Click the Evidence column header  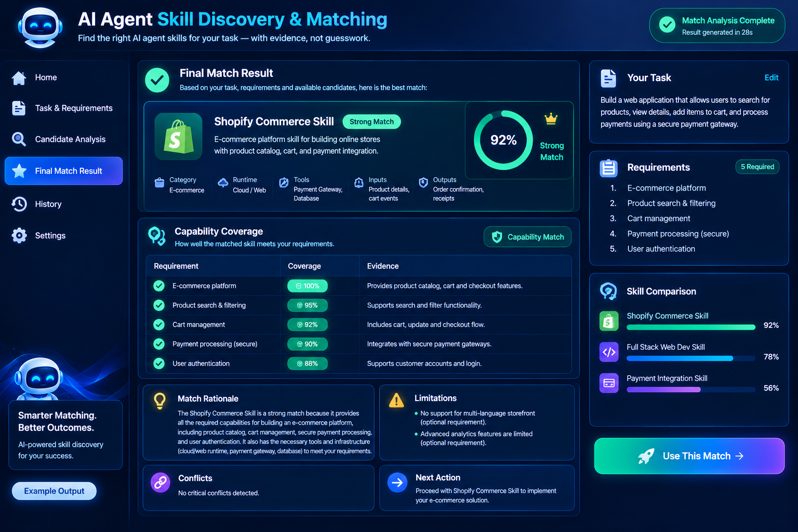(383, 266)
